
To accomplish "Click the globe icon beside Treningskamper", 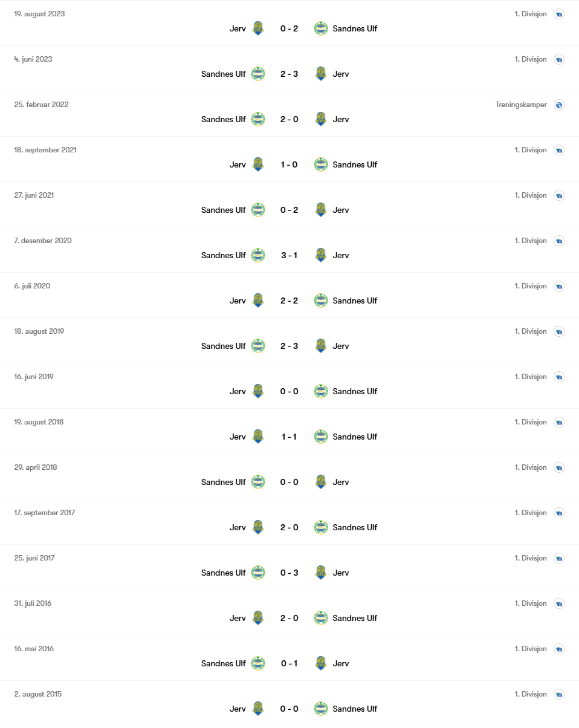I will point(559,105).
